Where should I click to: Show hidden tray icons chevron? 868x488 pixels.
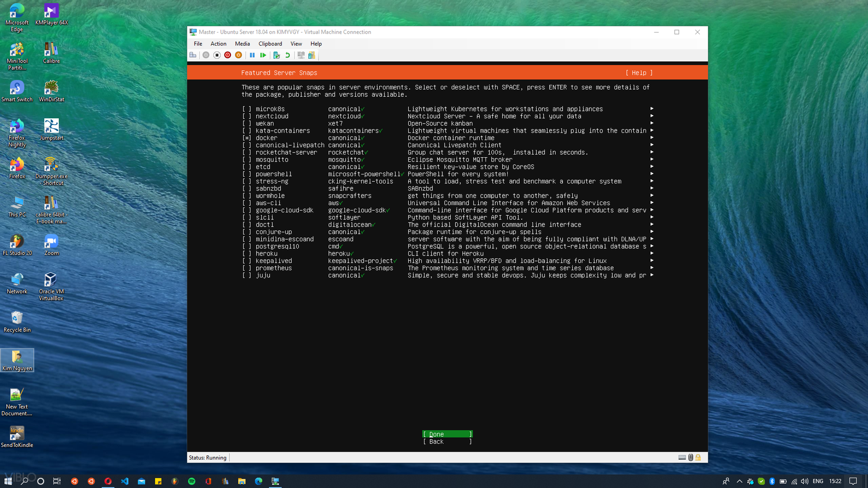point(739,481)
